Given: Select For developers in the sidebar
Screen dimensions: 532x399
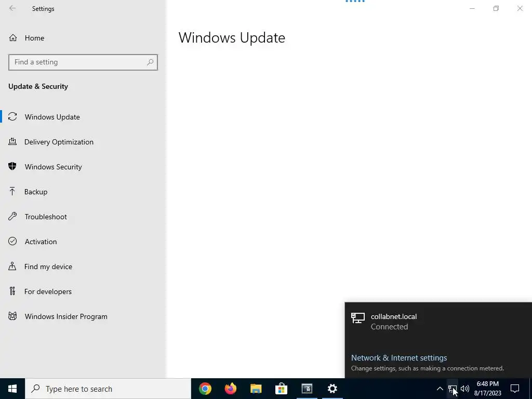Looking at the screenshot, I should pos(83,291).
